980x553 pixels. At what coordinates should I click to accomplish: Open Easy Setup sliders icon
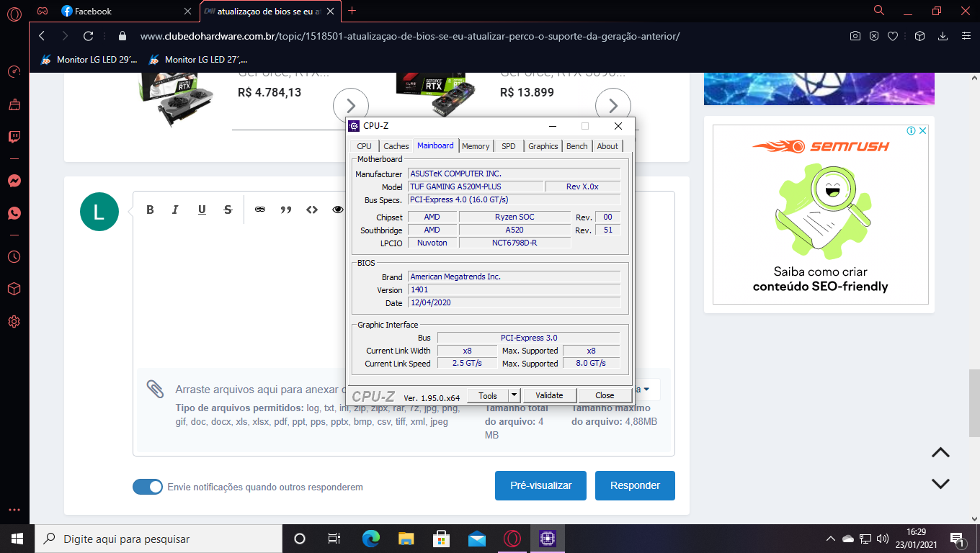tap(966, 36)
